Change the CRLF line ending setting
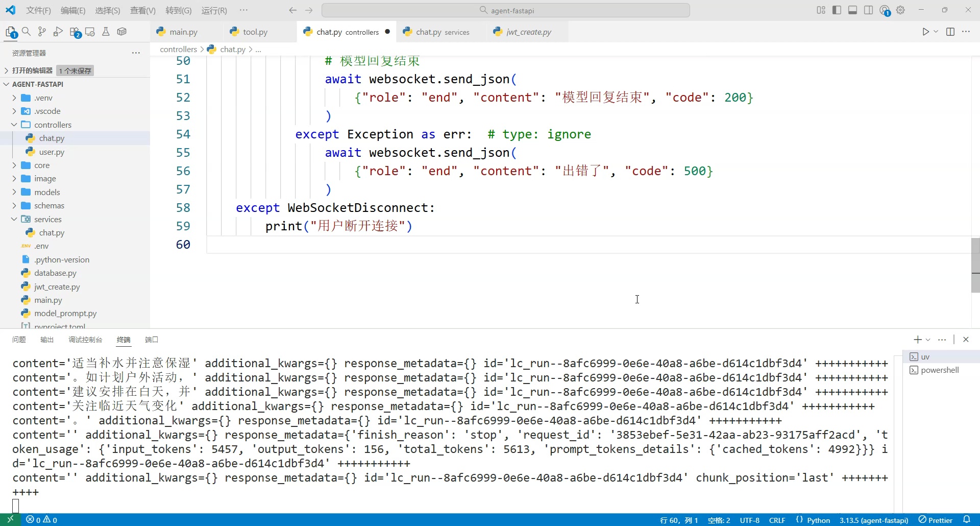Screen dimensions: 980x526 (777, 520)
